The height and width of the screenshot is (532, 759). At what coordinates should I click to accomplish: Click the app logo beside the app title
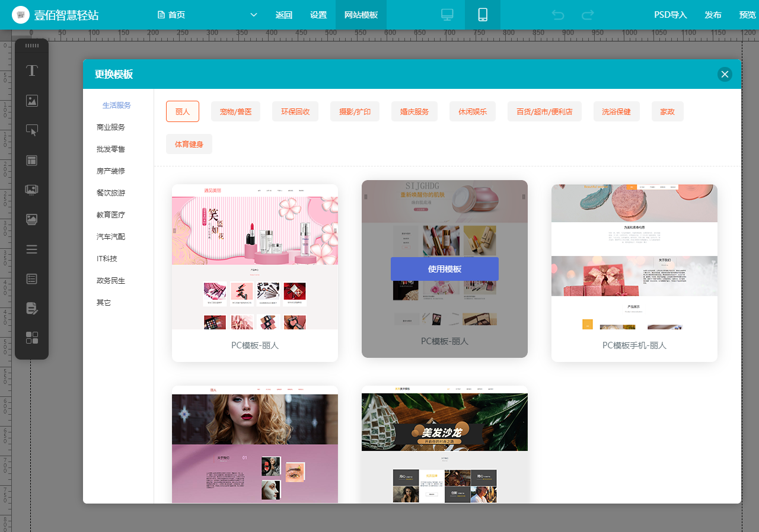pos(21,15)
